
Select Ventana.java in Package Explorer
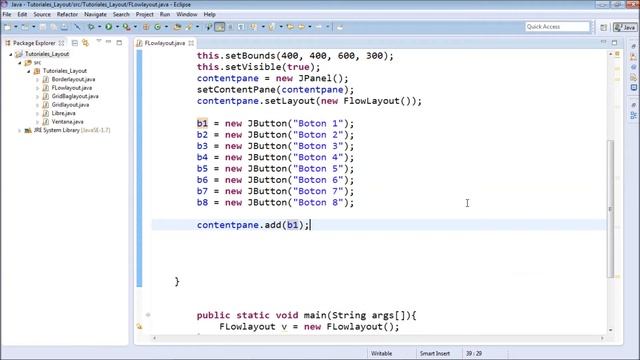pos(67,122)
